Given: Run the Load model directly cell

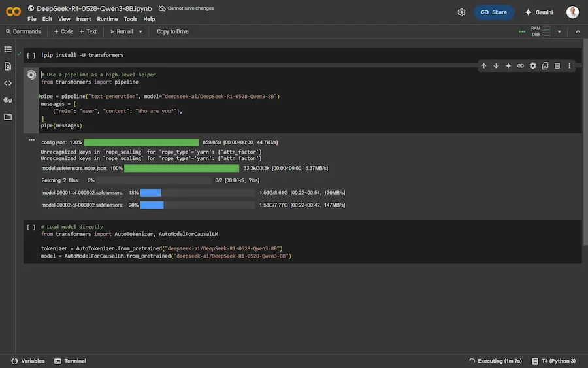Looking at the screenshot, I should [31, 227].
